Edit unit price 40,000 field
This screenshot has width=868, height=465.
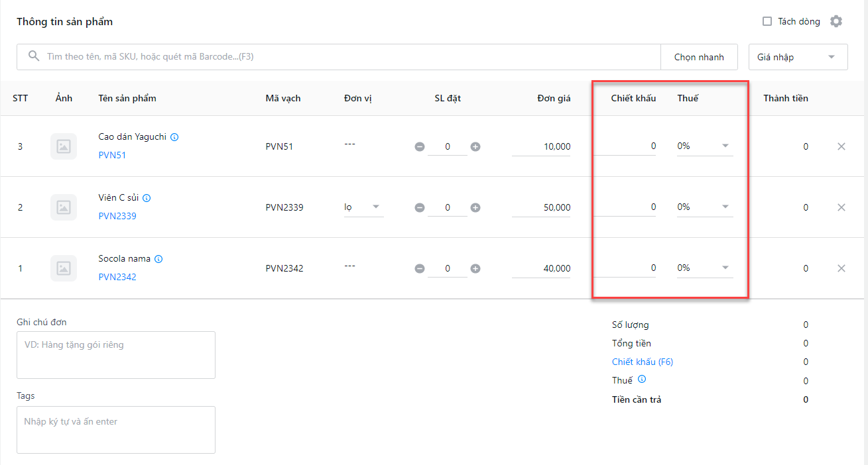(541, 268)
